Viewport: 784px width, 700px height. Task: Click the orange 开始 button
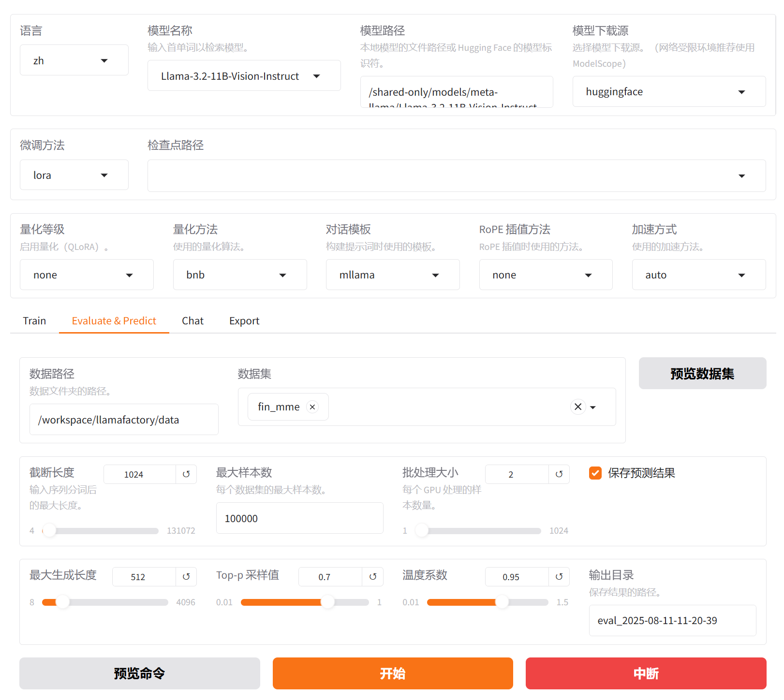(x=392, y=673)
